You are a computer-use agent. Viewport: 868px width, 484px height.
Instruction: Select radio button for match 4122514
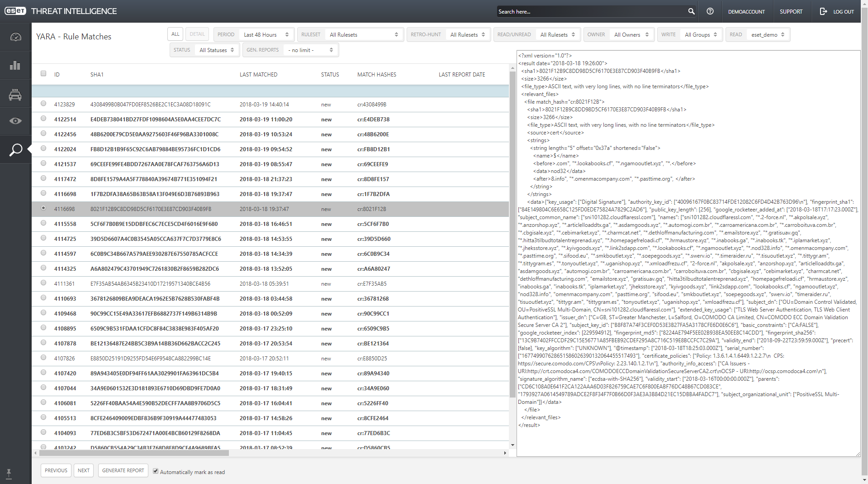coord(43,119)
